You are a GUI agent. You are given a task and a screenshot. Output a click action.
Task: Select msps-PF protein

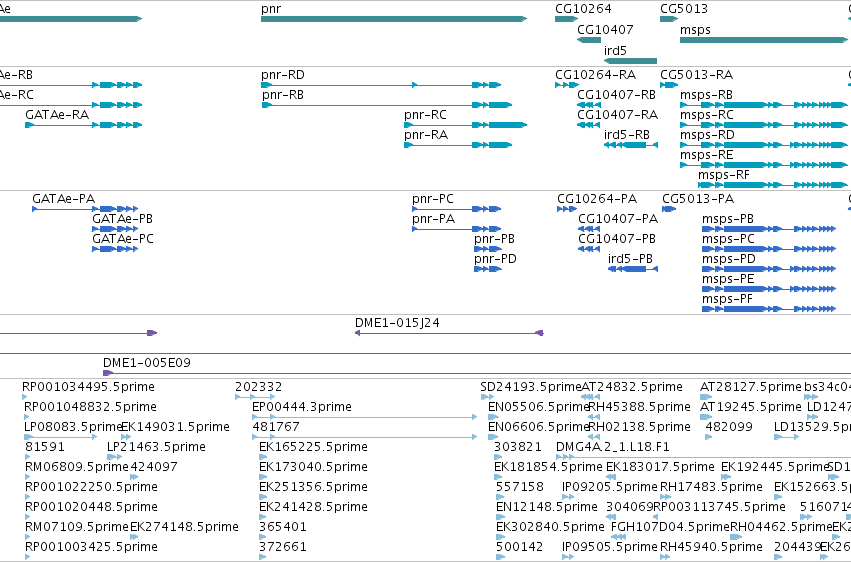pos(769,310)
